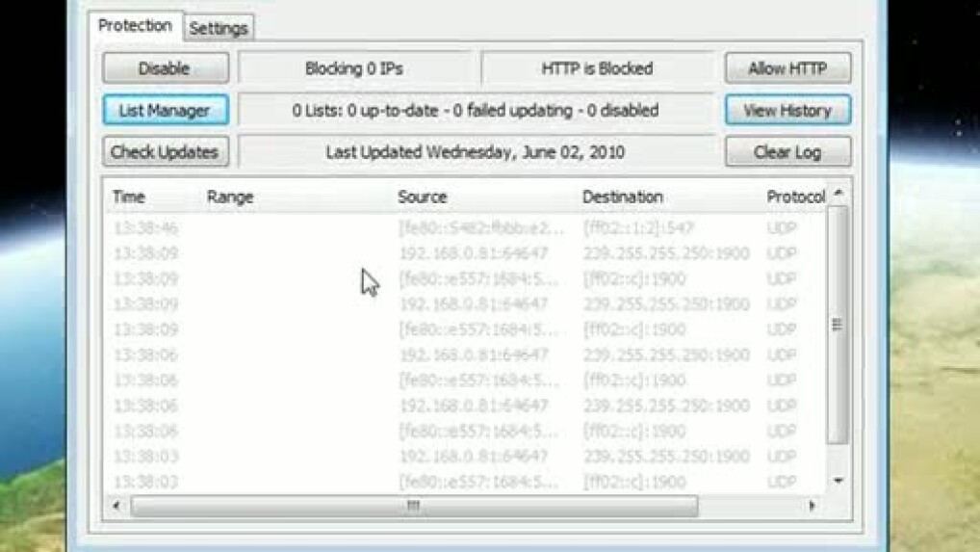
Task: Click the horizontal scrollbar thumb
Action: pyautogui.click(x=414, y=505)
